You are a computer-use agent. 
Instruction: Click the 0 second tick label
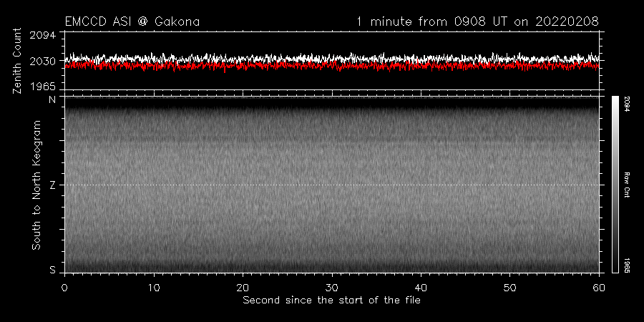pyautogui.click(x=64, y=287)
